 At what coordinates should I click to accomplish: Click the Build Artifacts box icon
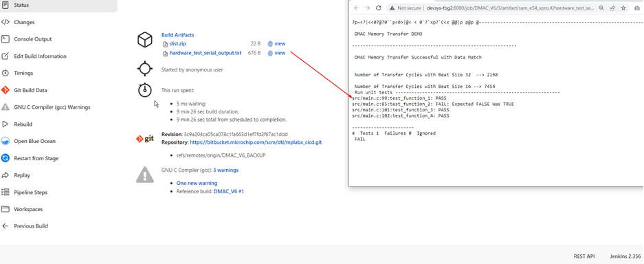144,40
